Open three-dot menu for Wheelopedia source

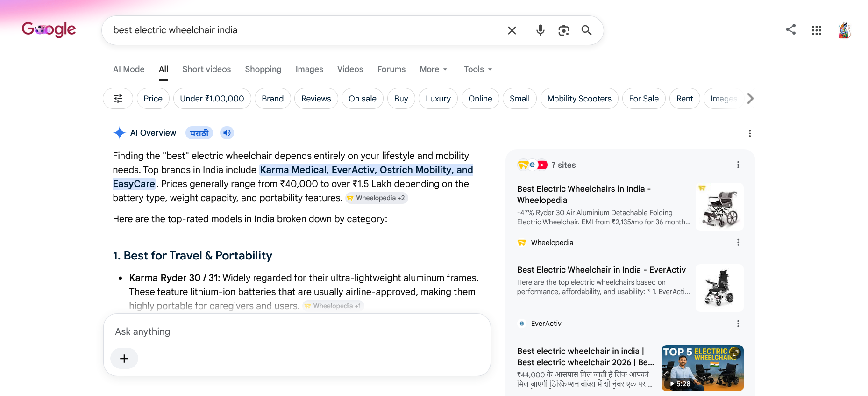pos(738,243)
